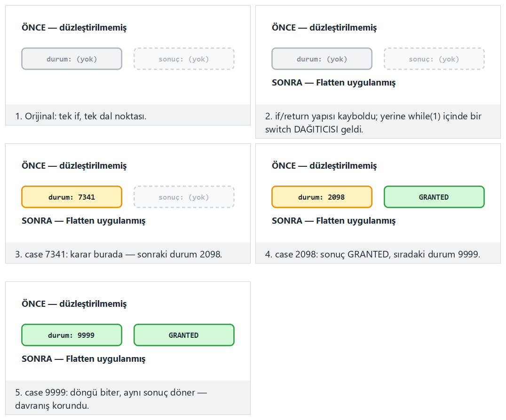The width and height of the screenshot is (506, 420).
Task: Click 'durum: (yok)' in the Orijinal step card
Action: (x=71, y=59)
